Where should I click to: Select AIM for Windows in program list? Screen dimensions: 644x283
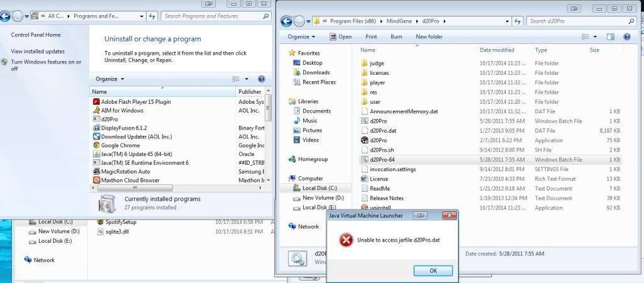pyautogui.click(x=122, y=111)
